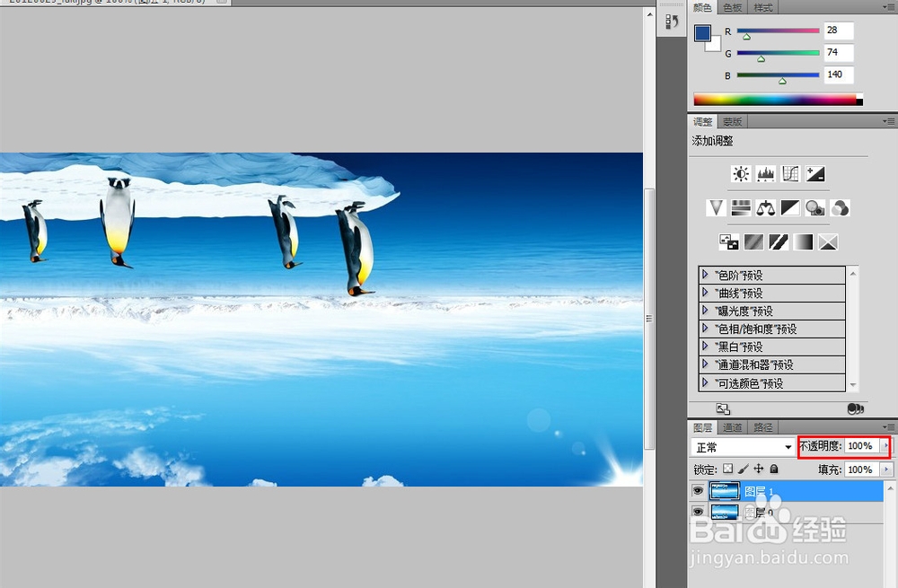Viewport: 898px width, 588px height.
Task: Switch to the 色板 tab
Action: click(x=733, y=7)
